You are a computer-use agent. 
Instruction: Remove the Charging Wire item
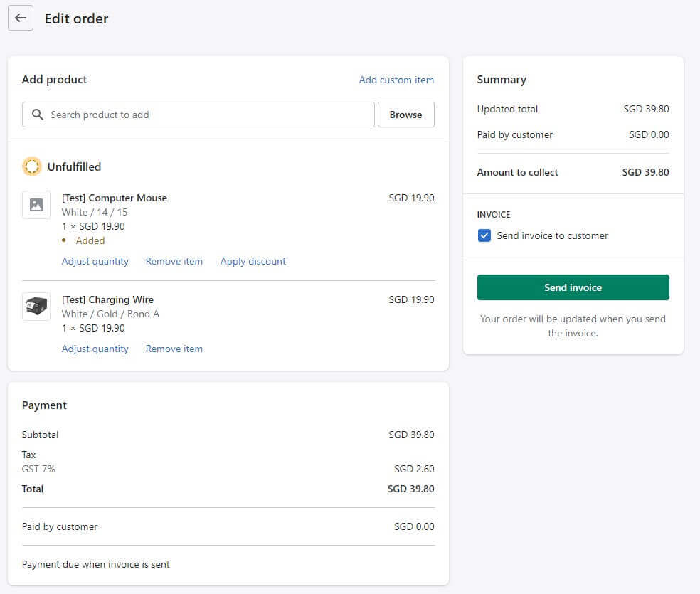click(x=174, y=349)
